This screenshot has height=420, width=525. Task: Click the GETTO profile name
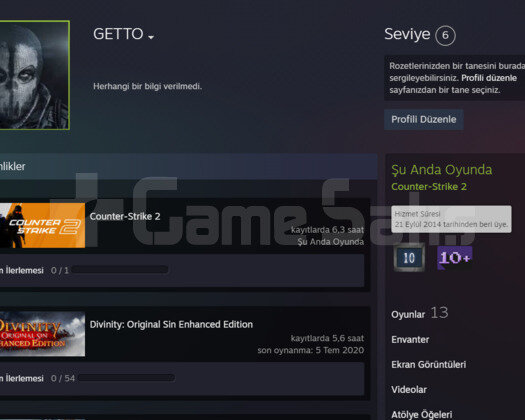118,34
